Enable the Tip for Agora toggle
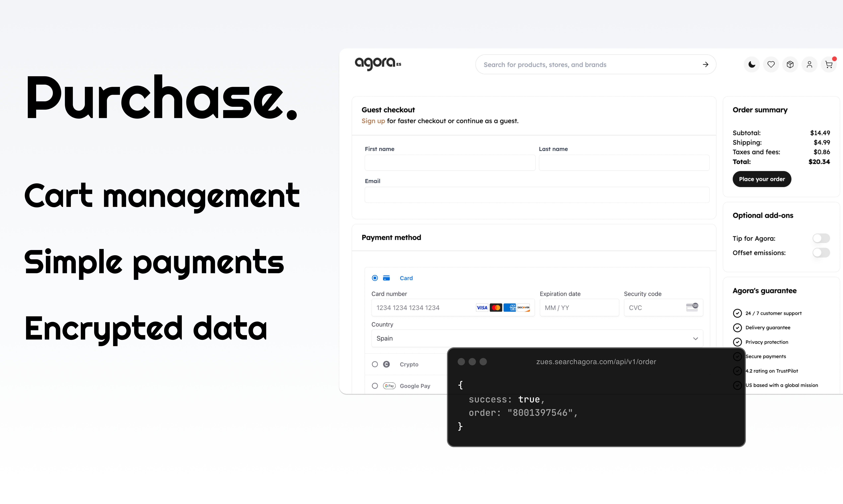The width and height of the screenshot is (843, 504). 821,238
